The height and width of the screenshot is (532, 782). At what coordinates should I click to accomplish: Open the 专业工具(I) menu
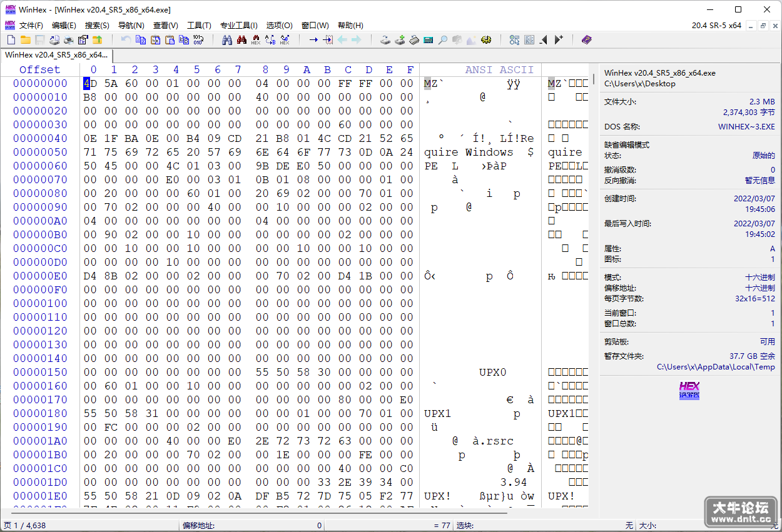[x=239, y=26]
